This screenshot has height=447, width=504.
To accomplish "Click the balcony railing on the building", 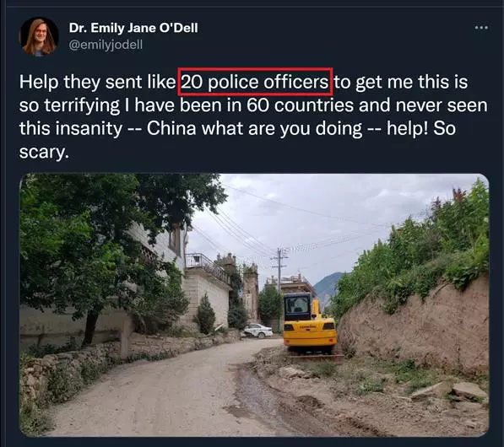I will (206, 265).
